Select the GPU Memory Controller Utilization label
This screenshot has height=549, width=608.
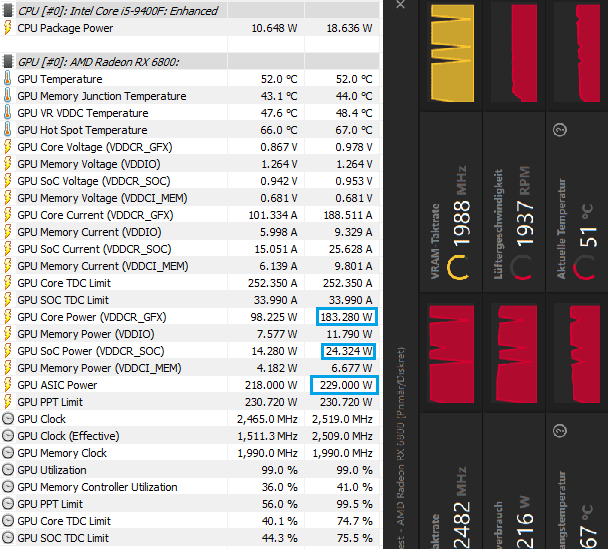click(97, 487)
